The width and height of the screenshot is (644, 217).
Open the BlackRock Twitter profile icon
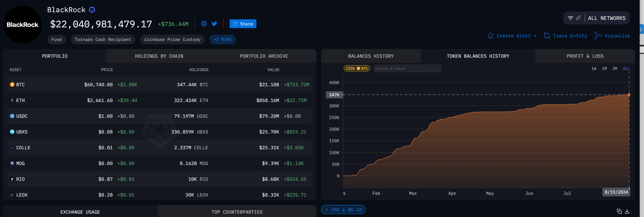(214, 24)
